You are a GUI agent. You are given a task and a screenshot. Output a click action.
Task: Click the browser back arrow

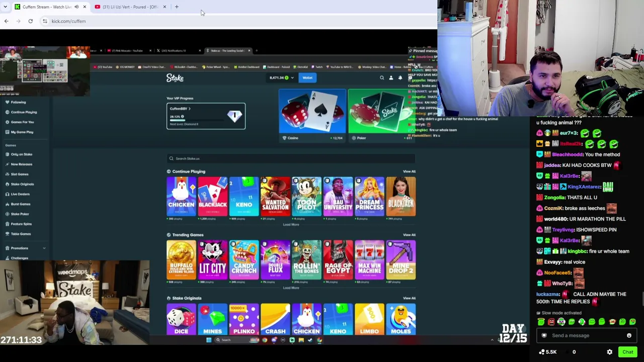coord(6,21)
